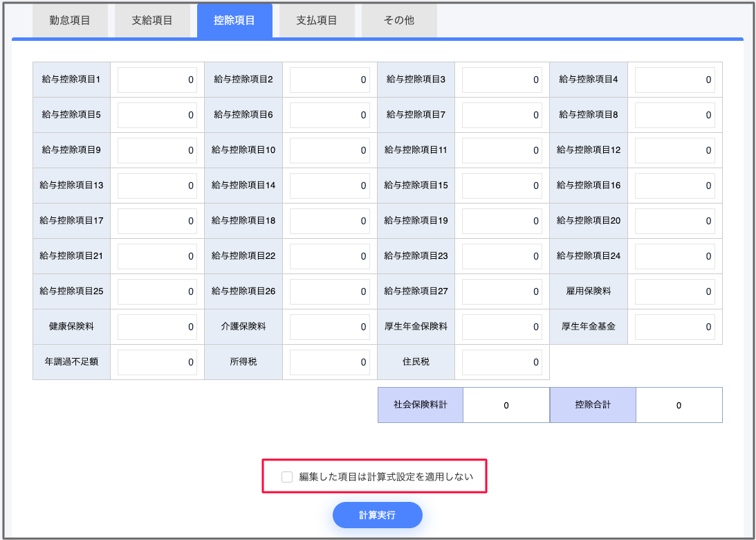Select the 厚生年金基金 value field
The height and width of the screenshot is (540, 756).
coord(674,327)
